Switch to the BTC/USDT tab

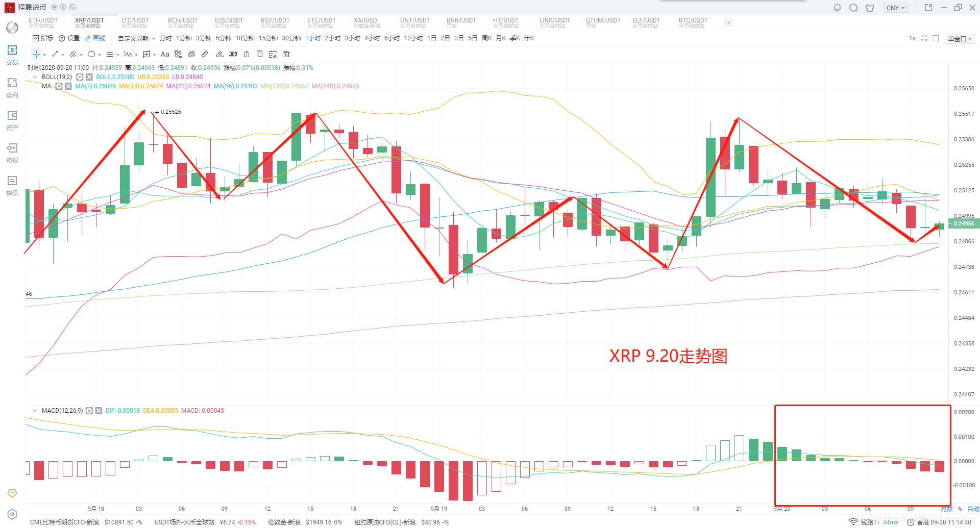click(693, 22)
